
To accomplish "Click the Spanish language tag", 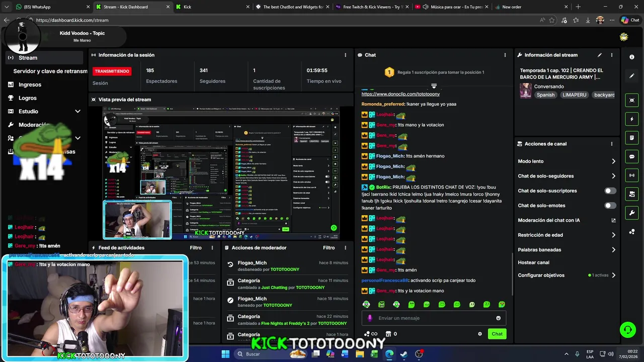I will 545,95.
